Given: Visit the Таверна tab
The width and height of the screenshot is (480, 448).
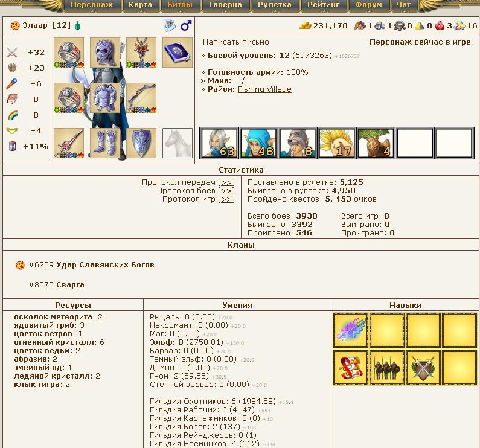Looking at the screenshot, I should tap(225, 5).
